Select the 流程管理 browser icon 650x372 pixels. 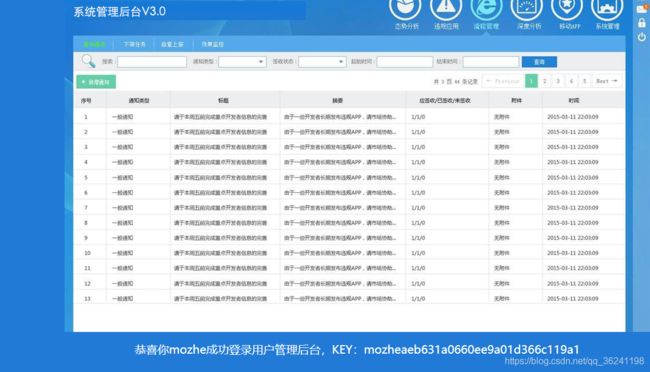tap(486, 7)
